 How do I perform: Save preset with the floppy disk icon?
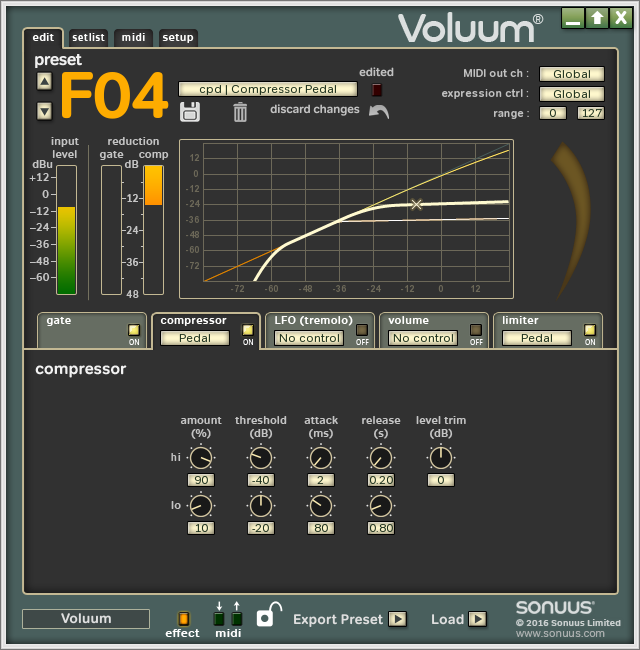pos(190,112)
